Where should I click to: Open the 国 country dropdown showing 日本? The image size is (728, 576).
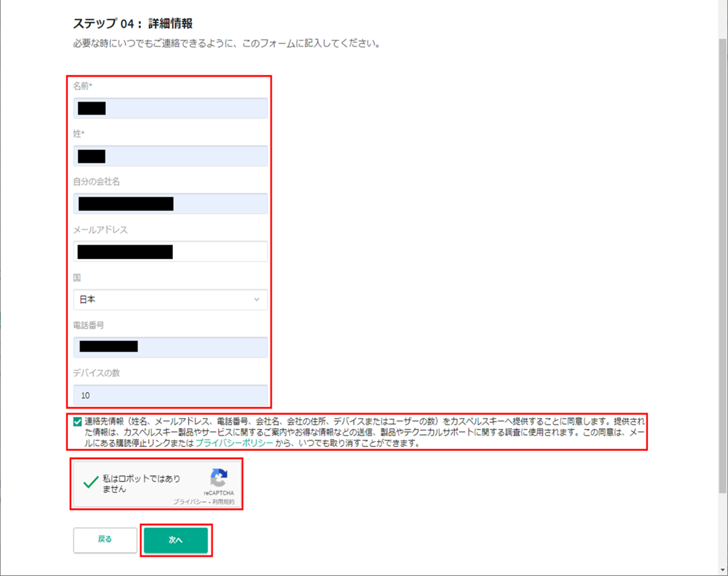170,299
